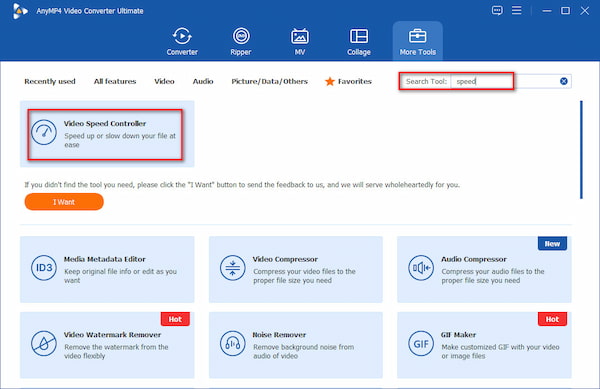Open Media Metadata Editor tool
Viewport: 600px width, 389px height.
107,269
